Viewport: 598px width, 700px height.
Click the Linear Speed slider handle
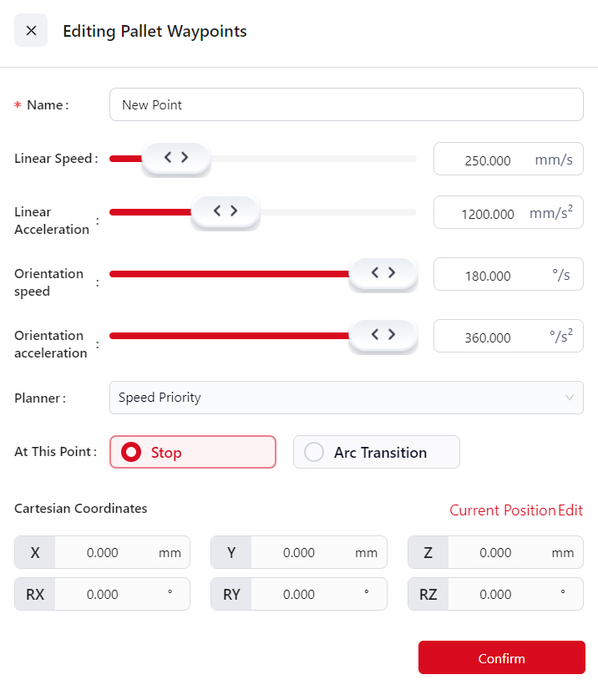[x=175, y=157]
